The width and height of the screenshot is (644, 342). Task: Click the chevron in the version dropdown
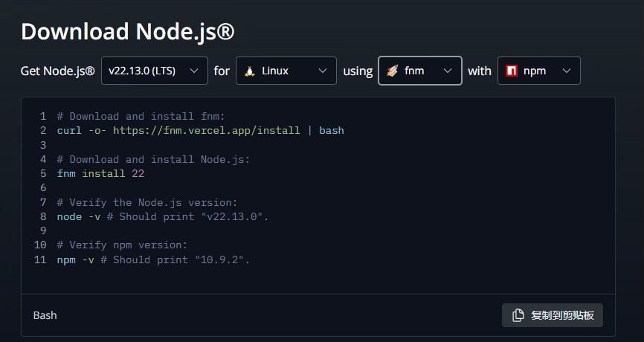(194, 71)
